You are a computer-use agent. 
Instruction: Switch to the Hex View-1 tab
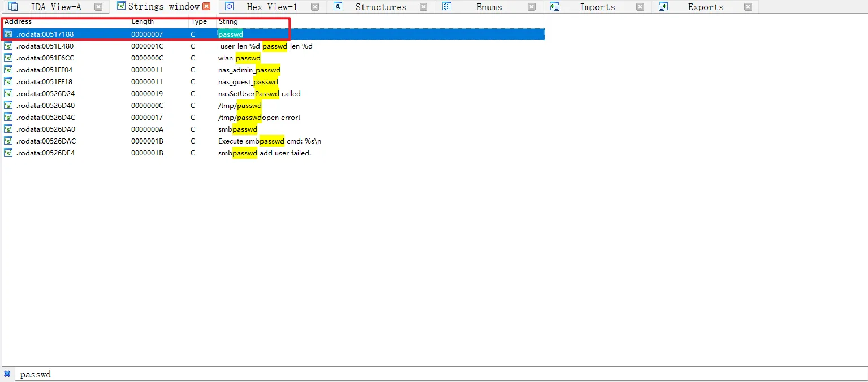coord(272,7)
